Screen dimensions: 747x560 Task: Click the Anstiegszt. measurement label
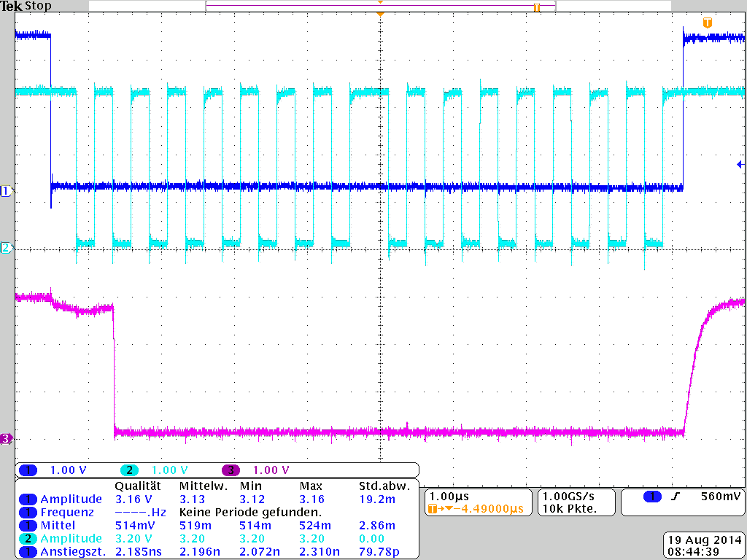(x=73, y=552)
